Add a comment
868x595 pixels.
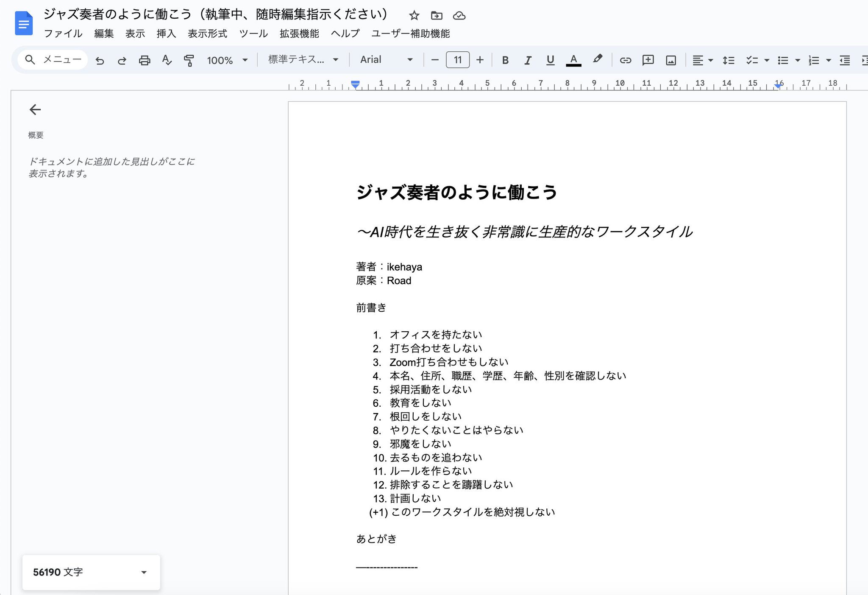pos(648,60)
